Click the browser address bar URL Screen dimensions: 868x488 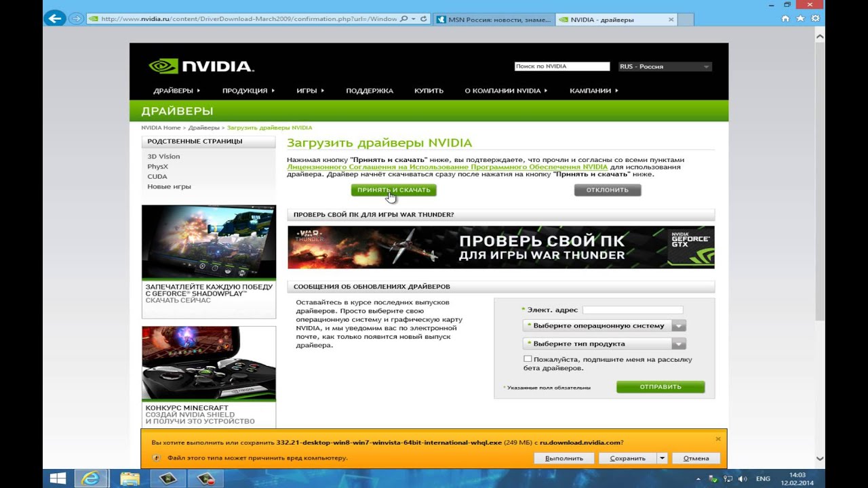tap(249, 19)
